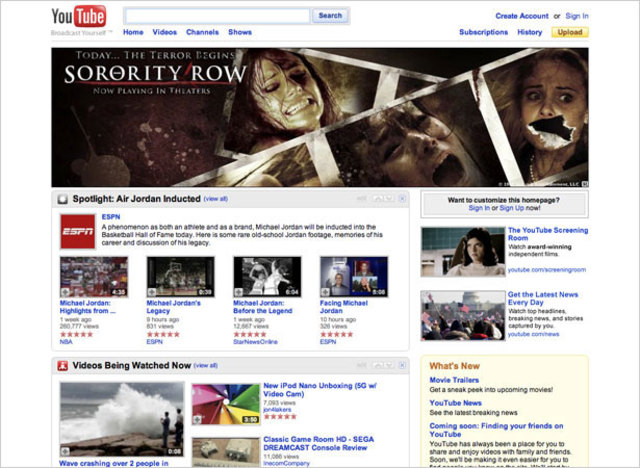Add Before the Legend video to queue
This screenshot has height=468, width=640.
239,292
